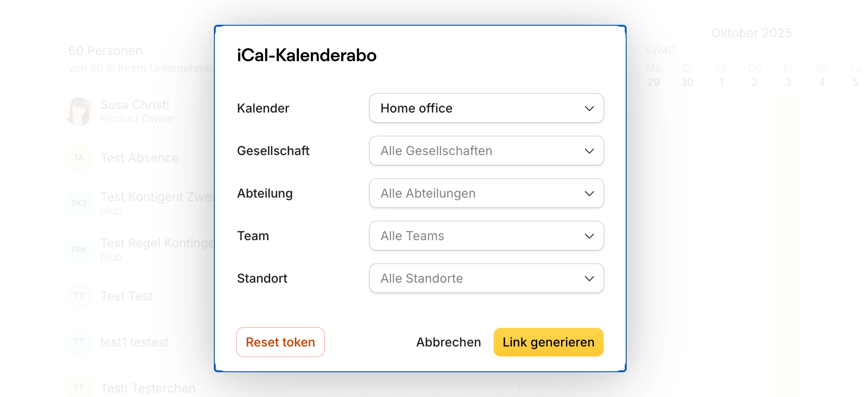Click the chevron arrow in Standort field
This screenshot has width=868, height=397.
589,279
